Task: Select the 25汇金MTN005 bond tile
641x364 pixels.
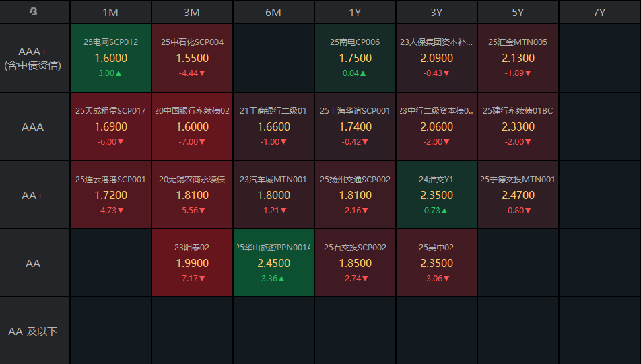Action: 518,58
